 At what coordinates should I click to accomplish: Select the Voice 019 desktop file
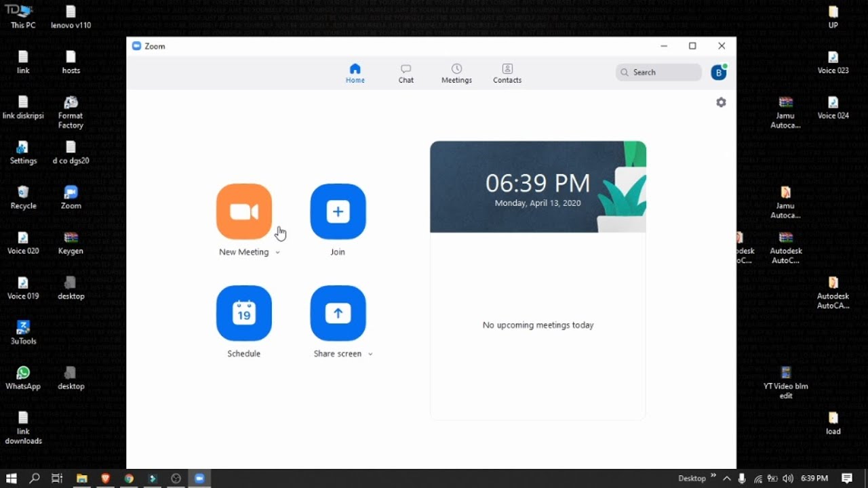pyautogui.click(x=23, y=288)
